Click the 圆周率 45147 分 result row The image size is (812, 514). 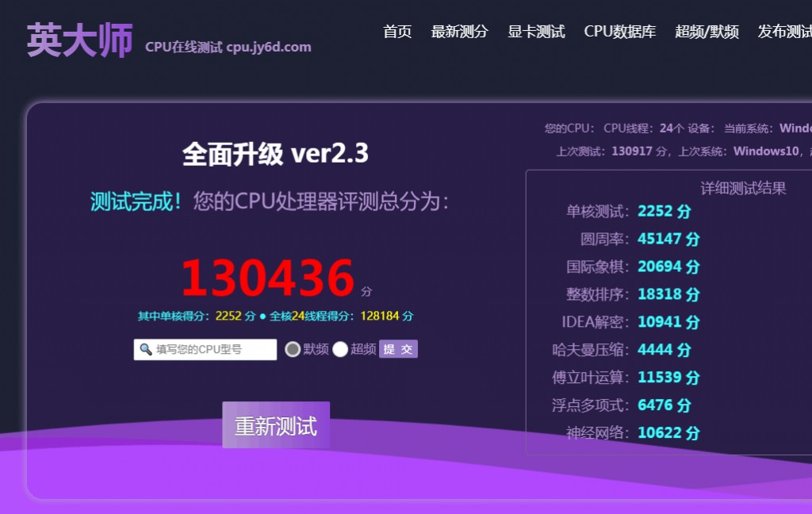point(639,239)
